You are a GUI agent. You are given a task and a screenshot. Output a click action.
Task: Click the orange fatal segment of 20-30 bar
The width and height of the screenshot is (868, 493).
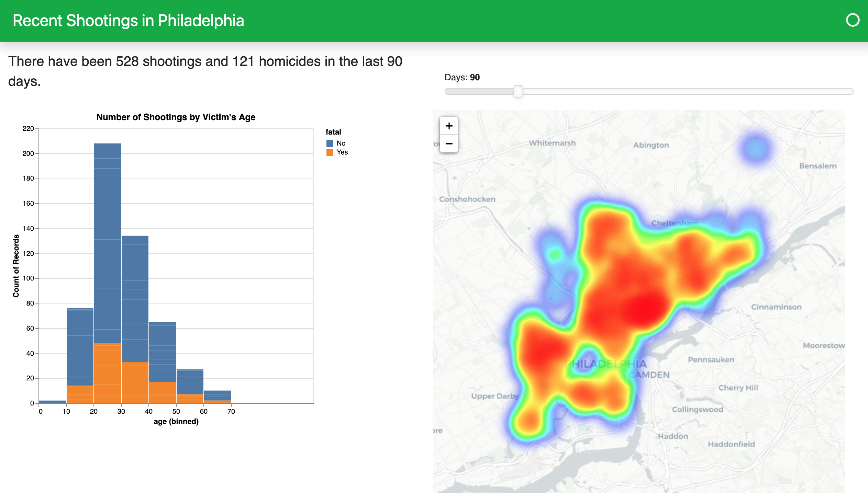pos(108,373)
